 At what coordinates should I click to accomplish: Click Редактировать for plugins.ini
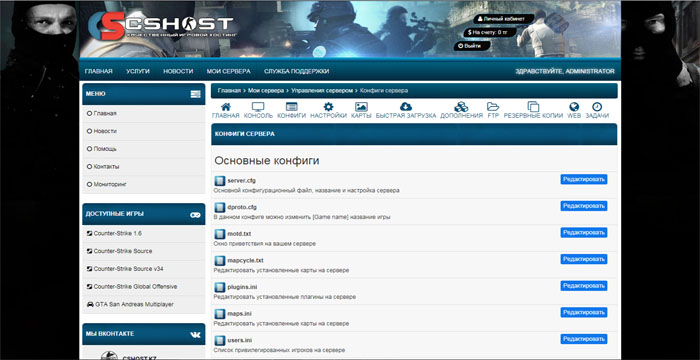pos(583,286)
